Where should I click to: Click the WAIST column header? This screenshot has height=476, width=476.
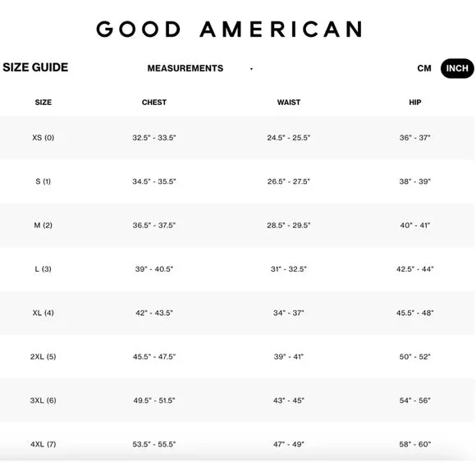pyautogui.click(x=289, y=103)
